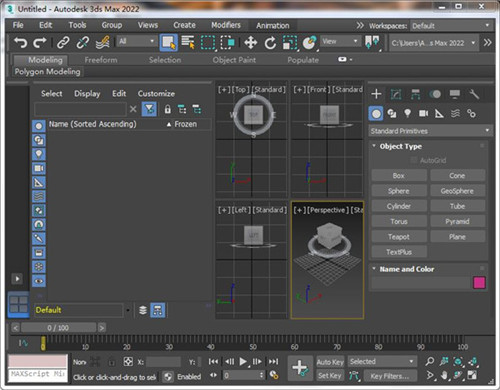Open the Workspaces Default dropdown
500x390 pixels.
tap(451, 26)
